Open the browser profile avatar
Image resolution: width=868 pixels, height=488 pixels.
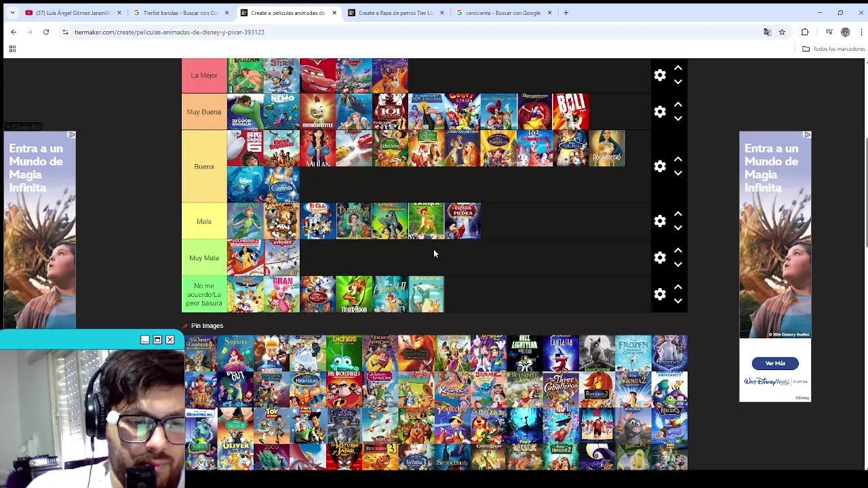click(x=845, y=32)
